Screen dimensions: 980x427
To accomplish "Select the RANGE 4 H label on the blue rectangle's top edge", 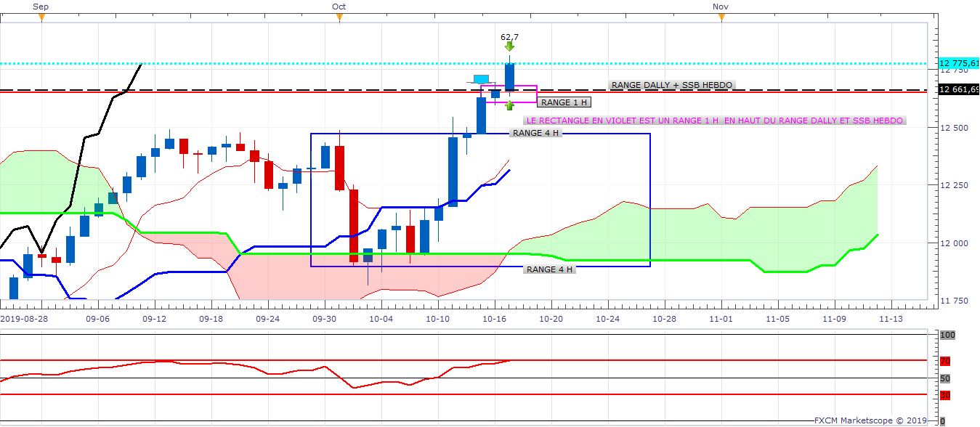I will coord(535,133).
